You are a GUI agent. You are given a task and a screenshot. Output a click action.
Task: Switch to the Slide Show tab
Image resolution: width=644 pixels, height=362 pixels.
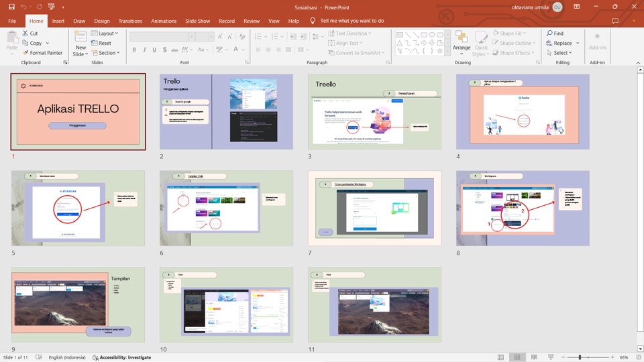click(197, 21)
